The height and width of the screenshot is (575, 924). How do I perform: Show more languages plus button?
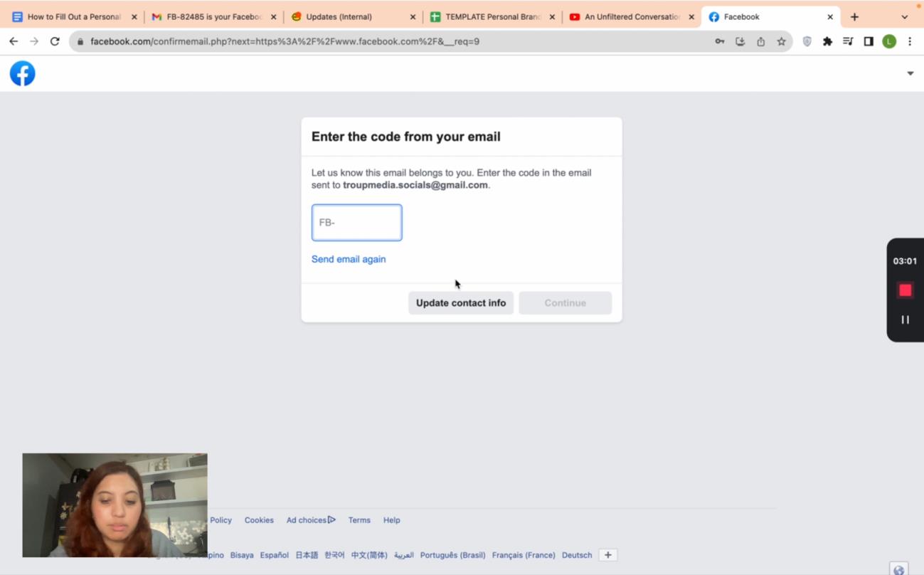tap(607, 555)
